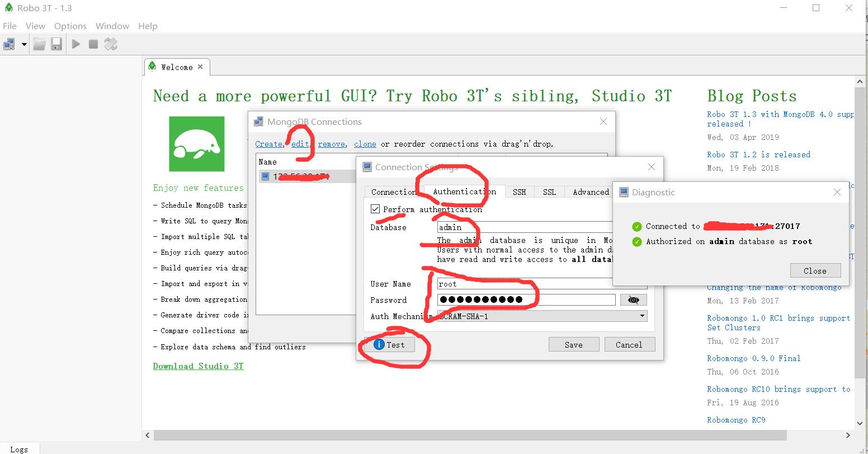Click Save in Connection Settings

coord(574,344)
